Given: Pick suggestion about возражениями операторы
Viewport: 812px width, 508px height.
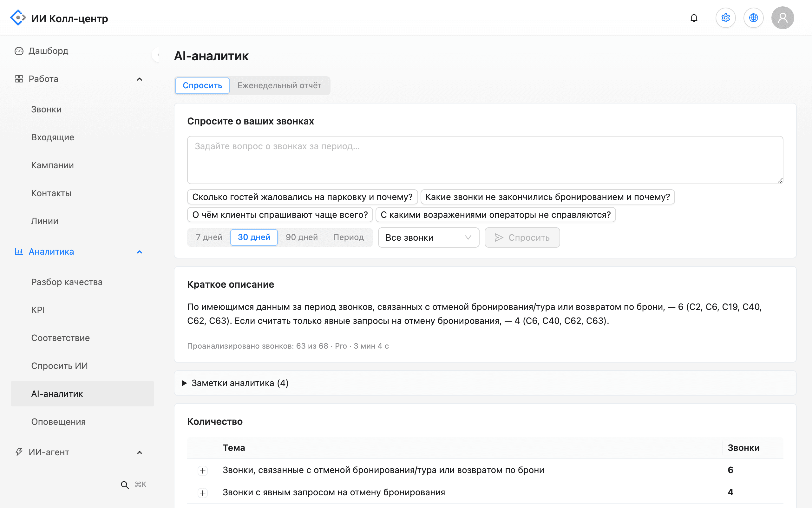Looking at the screenshot, I should point(495,215).
